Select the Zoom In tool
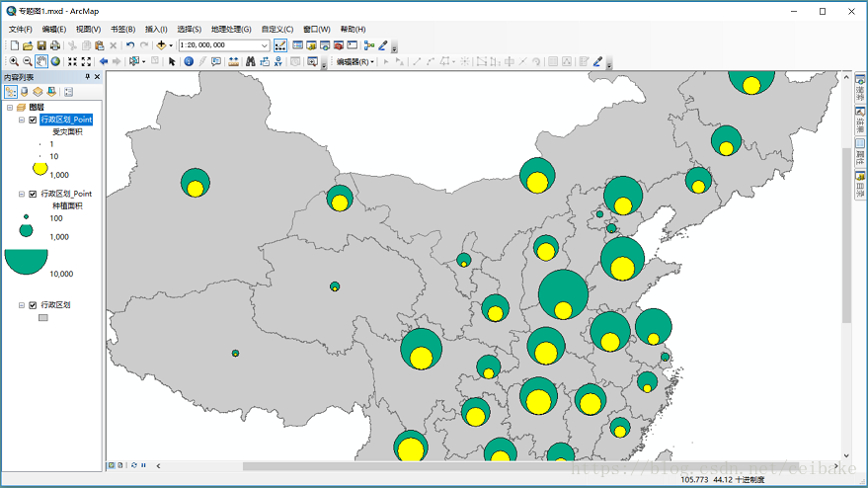The width and height of the screenshot is (868, 488). point(14,61)
